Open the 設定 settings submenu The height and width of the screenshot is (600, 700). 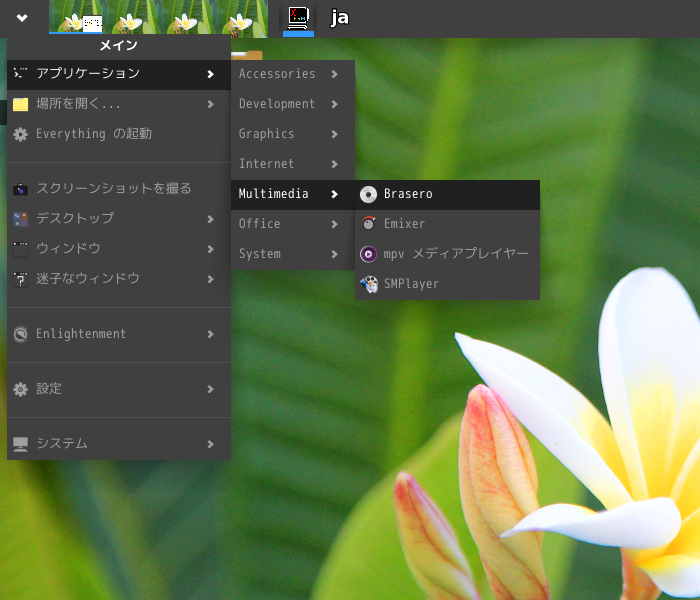pyautogui.click(x=119, y=389)
